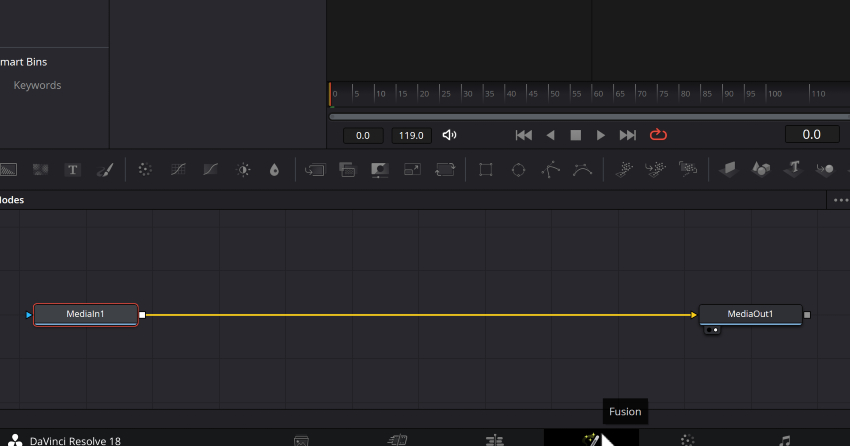Add a Blur node from toolbar
Viewport: 850px width, 446px height.
point(274,170)
